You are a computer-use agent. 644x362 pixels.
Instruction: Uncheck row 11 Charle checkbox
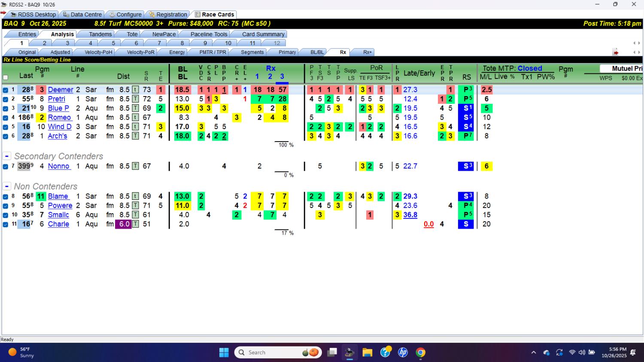(6, 224)
